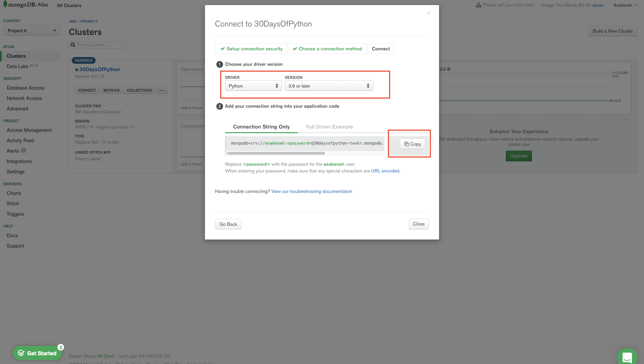This screenshot has width=644, height=364.
Task: Click the three-dots cluster options button
Action: [x=162, y=90]
